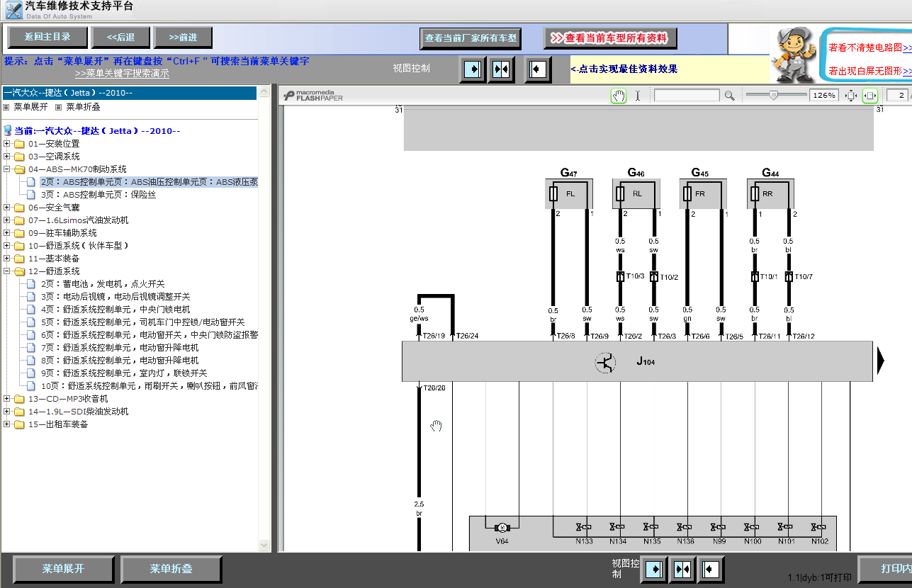Click the page icon for 9页 室内灯,联锁开关
Viewport: 912px width, 588px height.
point(31,373)
